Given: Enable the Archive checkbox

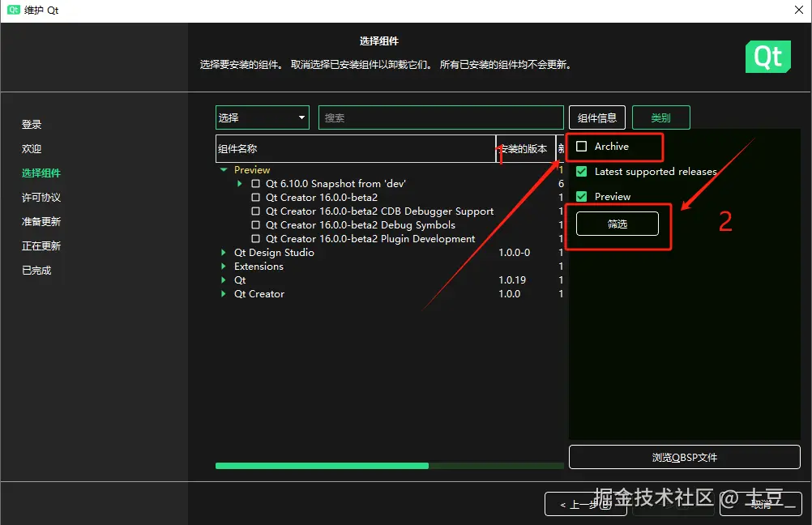Looking at the screenshot, I should coord(582,147).
